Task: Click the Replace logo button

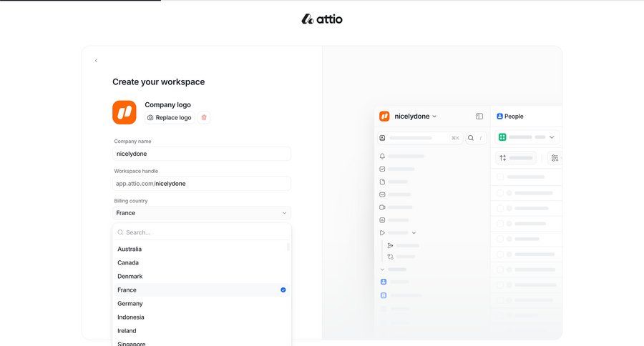Action: pyautogui.click(x=170, y=117)
